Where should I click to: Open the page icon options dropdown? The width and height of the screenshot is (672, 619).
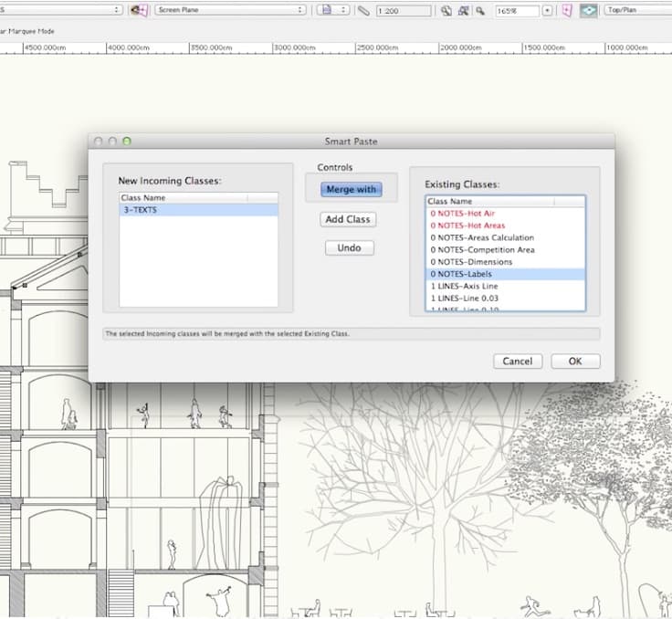pos(333,10)
